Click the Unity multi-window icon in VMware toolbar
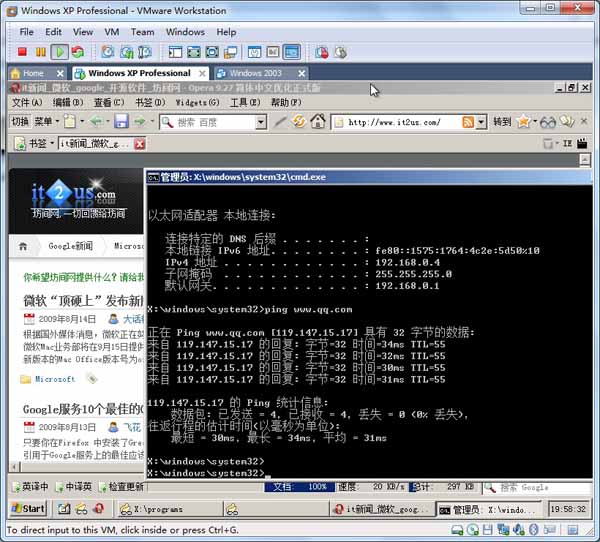The width and height of the screenshot is (600, 542). 230,52
